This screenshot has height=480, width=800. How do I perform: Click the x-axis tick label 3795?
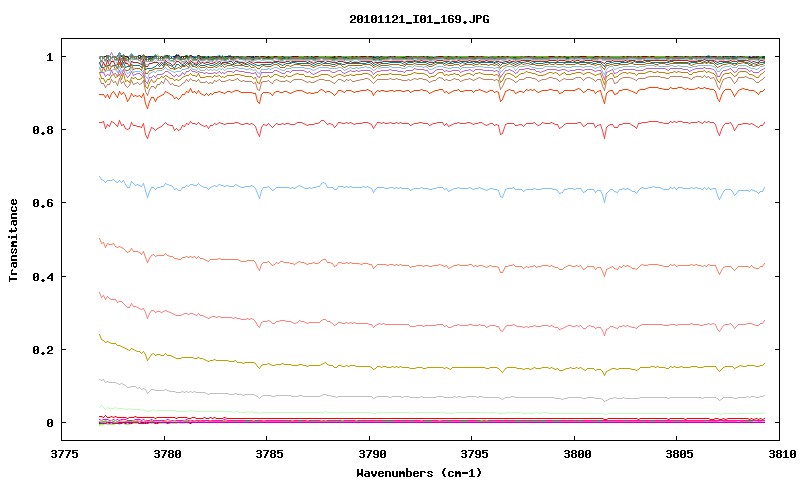click(x=474, y=453)
